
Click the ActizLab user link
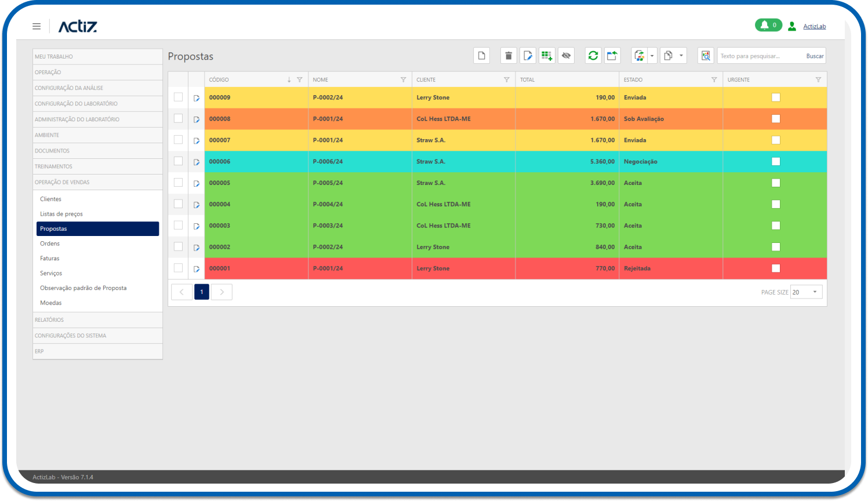814,27
